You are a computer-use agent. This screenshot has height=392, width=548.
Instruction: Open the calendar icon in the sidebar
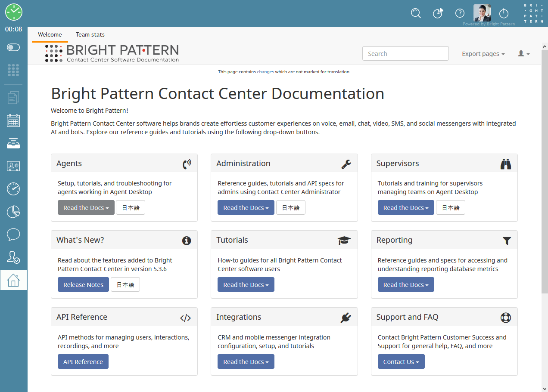[13, 120]
